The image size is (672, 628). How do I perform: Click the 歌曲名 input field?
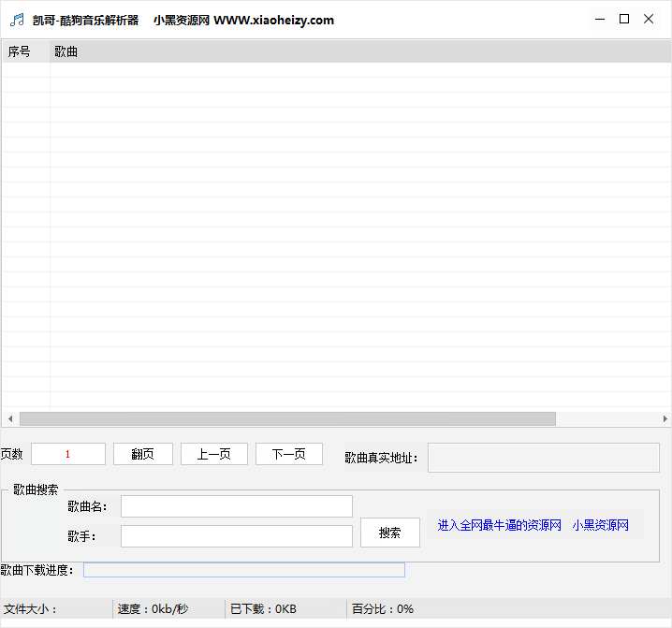[237, 506]
